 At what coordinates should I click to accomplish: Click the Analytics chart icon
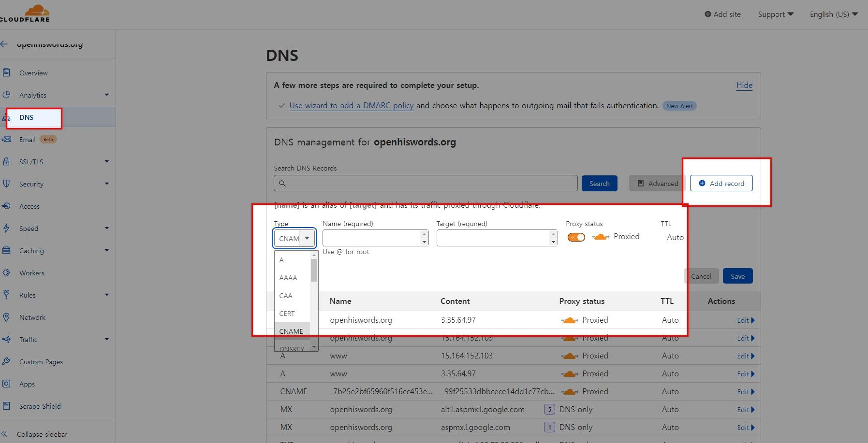(x=6, y=95)
